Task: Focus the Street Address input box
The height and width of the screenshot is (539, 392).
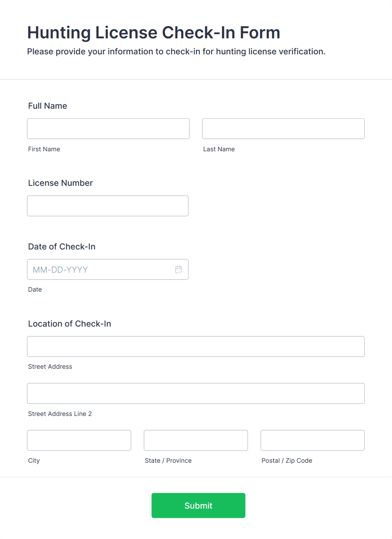Action: coord(196,346)
